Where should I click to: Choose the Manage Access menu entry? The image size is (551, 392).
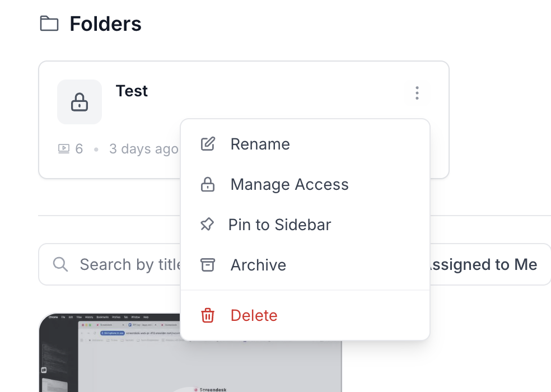(x=289, y=184)
